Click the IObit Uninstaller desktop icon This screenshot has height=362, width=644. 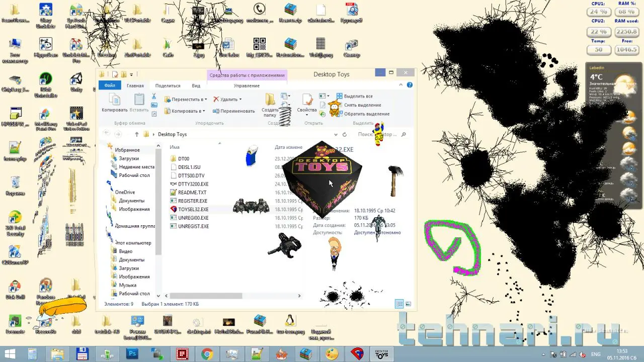click(x=46, y=85)
